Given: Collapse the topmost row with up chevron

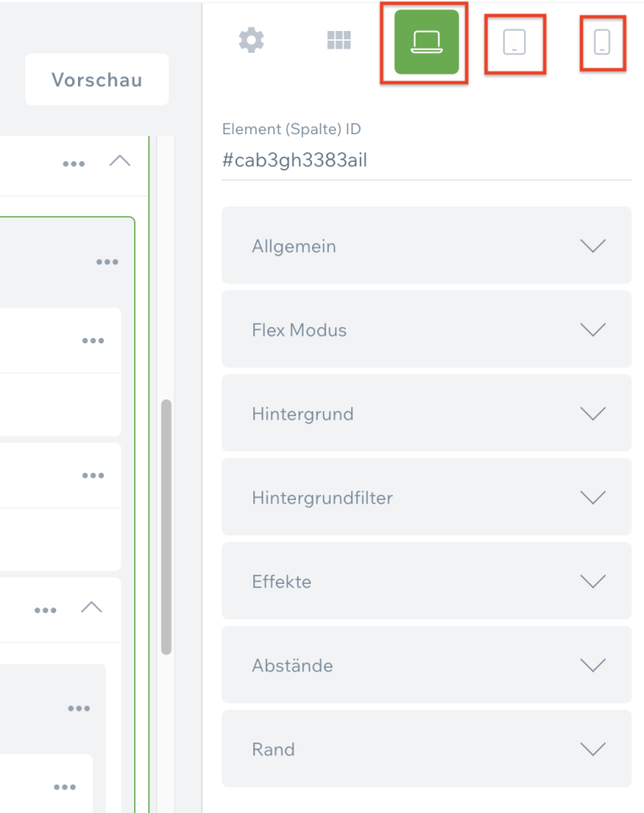Looking at the screenshot, I should click(x=120, y=161).
